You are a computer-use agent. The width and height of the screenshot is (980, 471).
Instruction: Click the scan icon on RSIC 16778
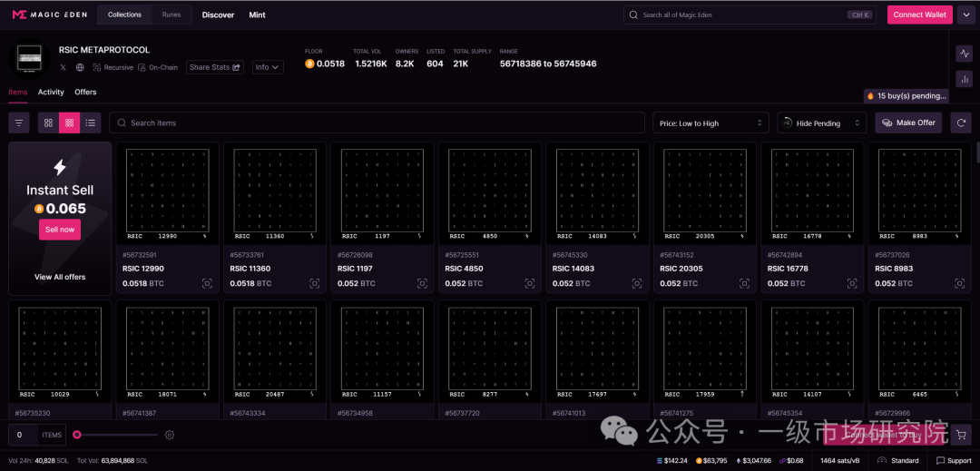click(852, 284)
